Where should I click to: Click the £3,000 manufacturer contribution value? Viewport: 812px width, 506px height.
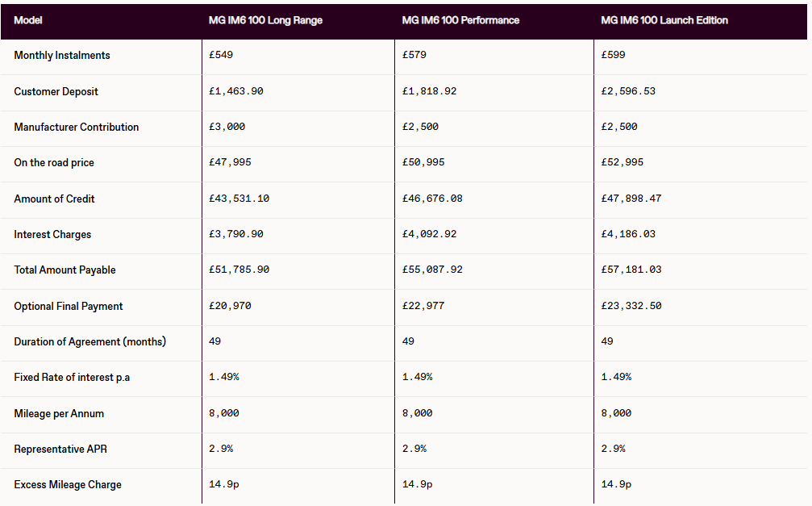pos(227,128)
